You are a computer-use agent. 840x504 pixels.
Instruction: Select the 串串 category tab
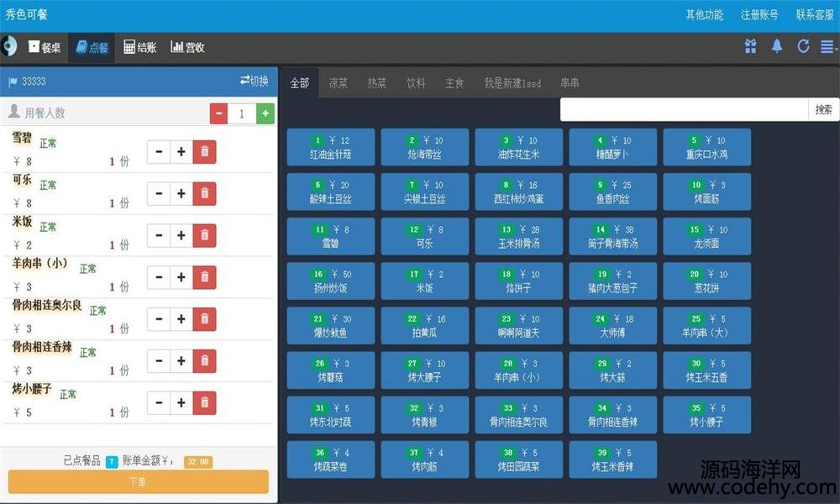[x=570, y=83]
